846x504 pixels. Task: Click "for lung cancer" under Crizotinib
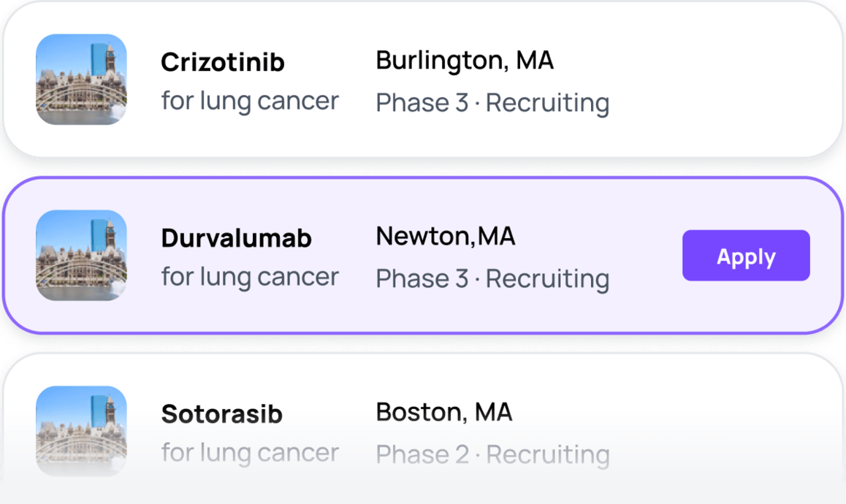tap(250, 101)
